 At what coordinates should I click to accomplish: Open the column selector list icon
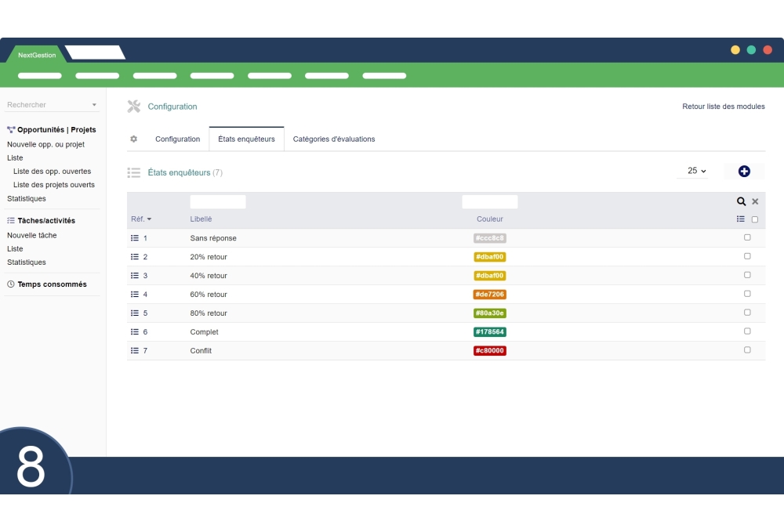741,219
